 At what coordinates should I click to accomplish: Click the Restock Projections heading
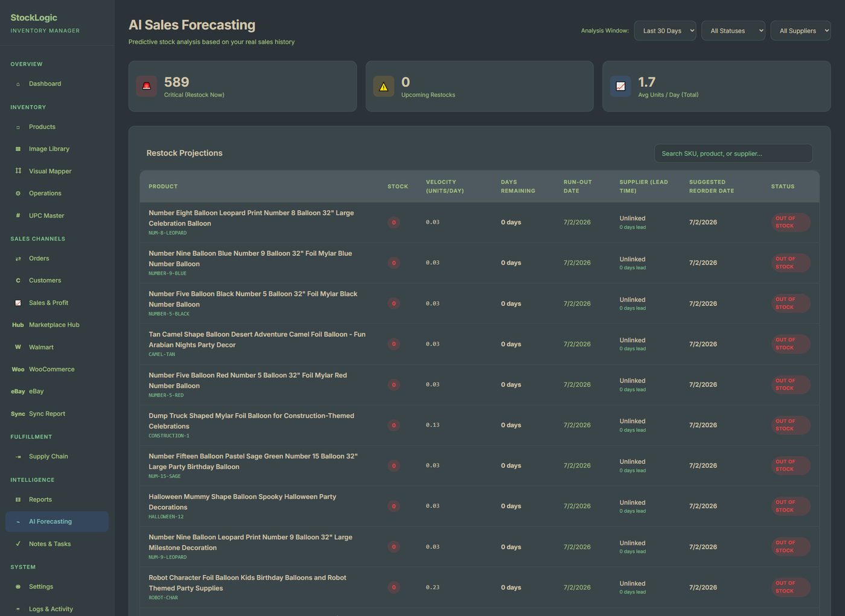185,153
